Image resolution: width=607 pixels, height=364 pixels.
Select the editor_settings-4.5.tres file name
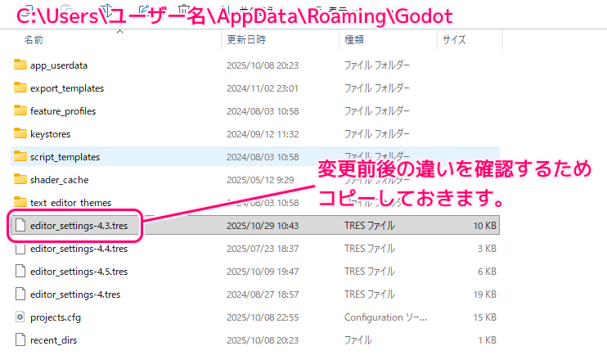click(x=79, y=272)
